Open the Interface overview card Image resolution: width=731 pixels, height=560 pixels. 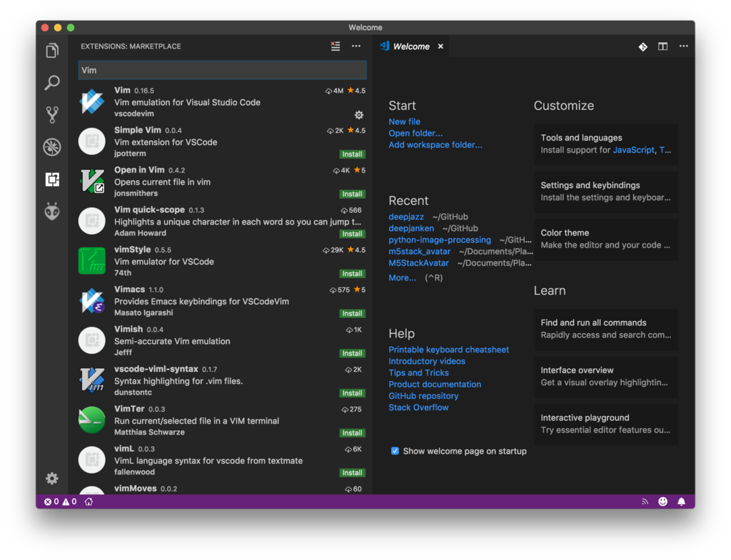coord(606,377)
